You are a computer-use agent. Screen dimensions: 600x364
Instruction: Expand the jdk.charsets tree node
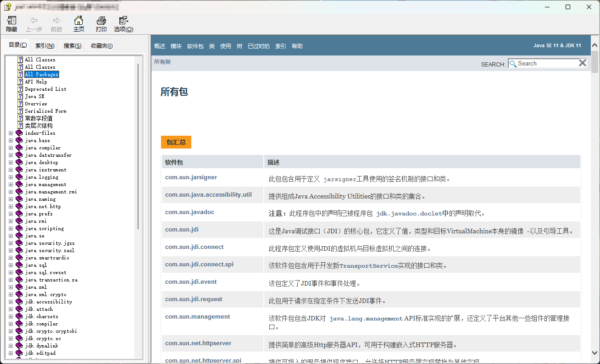[11, 316]
